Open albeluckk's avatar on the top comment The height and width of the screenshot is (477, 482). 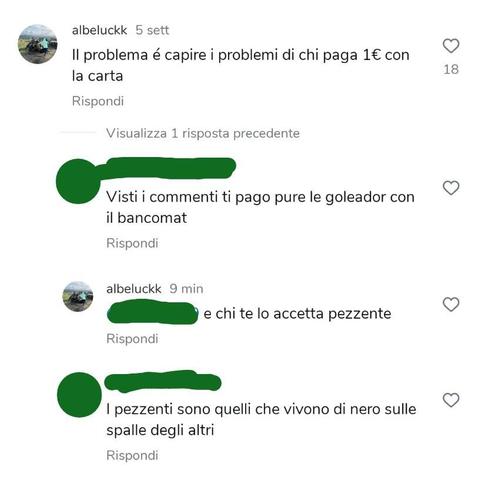(x=37, y=44)
